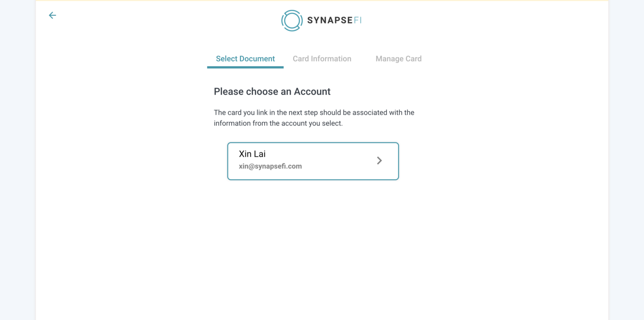Viewport: 644px width, 320px height.
Task: Click the SynapseFi circular logo icon
Action: (292, 21)
